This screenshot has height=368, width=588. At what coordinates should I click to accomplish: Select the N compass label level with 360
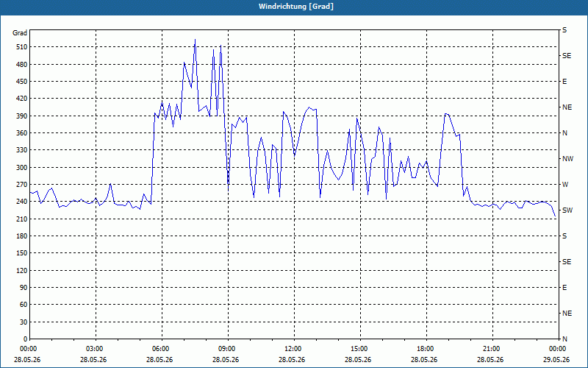click(564, 133)
